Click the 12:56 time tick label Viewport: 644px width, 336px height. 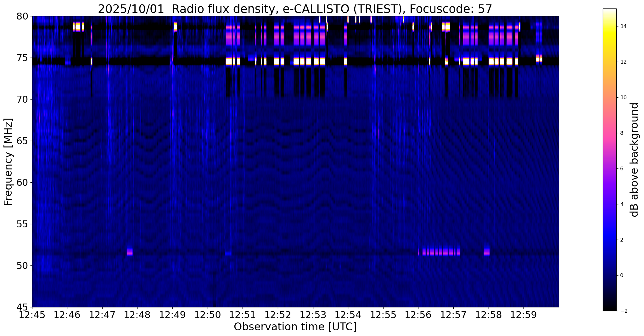[x=418, y=315]
